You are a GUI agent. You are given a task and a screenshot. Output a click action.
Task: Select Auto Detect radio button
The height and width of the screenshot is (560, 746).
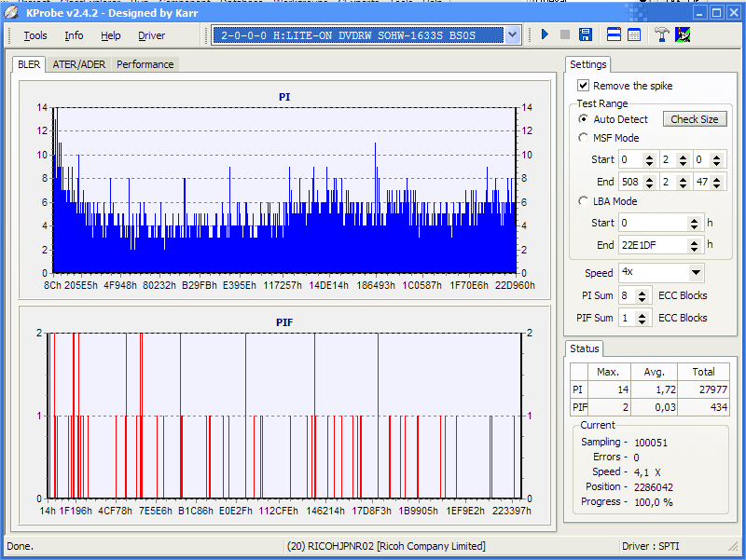point(583,119)
